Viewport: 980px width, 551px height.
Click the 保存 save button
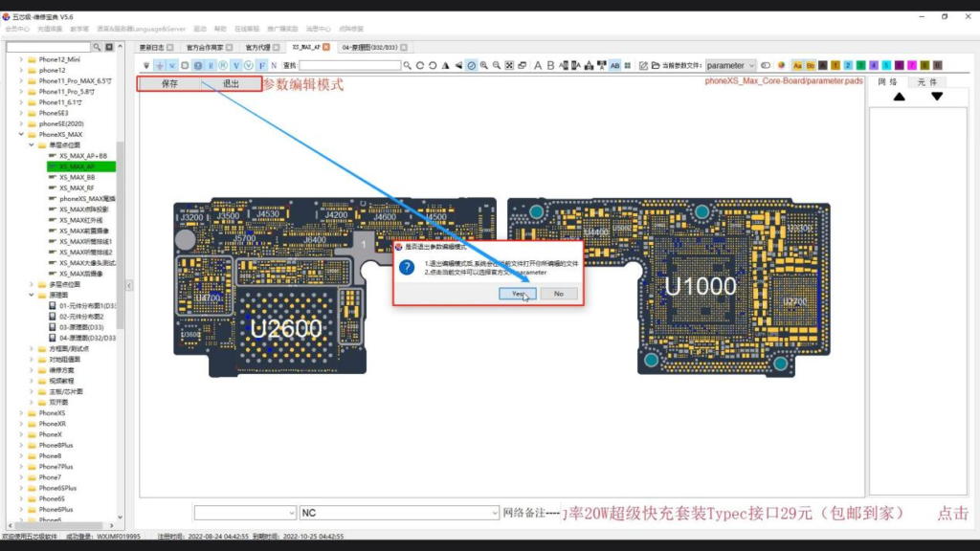click(x=169, y=84)
